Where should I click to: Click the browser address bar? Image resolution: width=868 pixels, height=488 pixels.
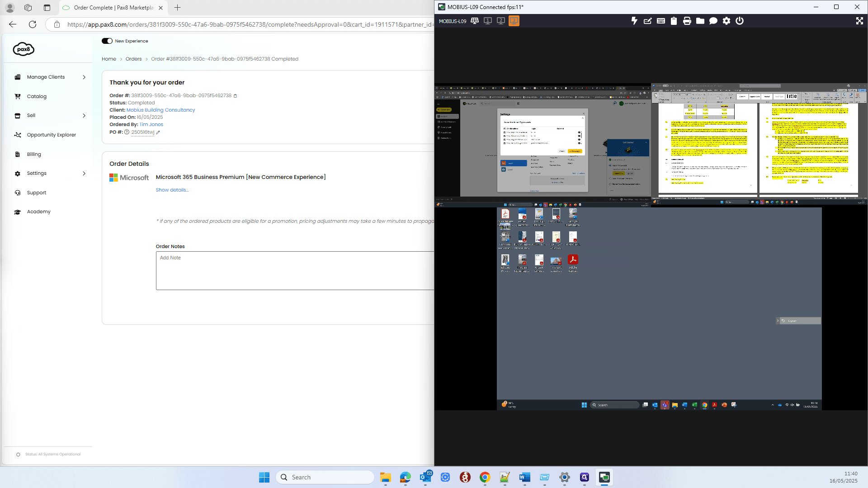click(250, 24)
